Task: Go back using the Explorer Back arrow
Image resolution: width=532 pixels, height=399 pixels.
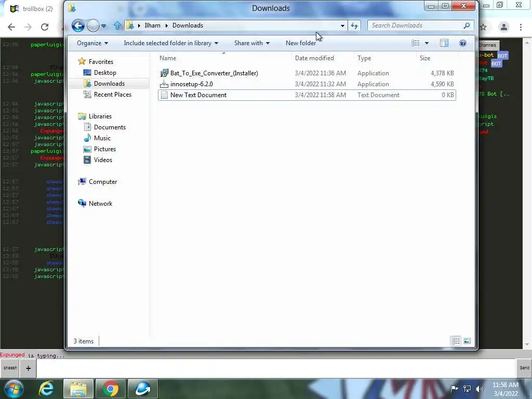Action: click(x=78, y=25)
